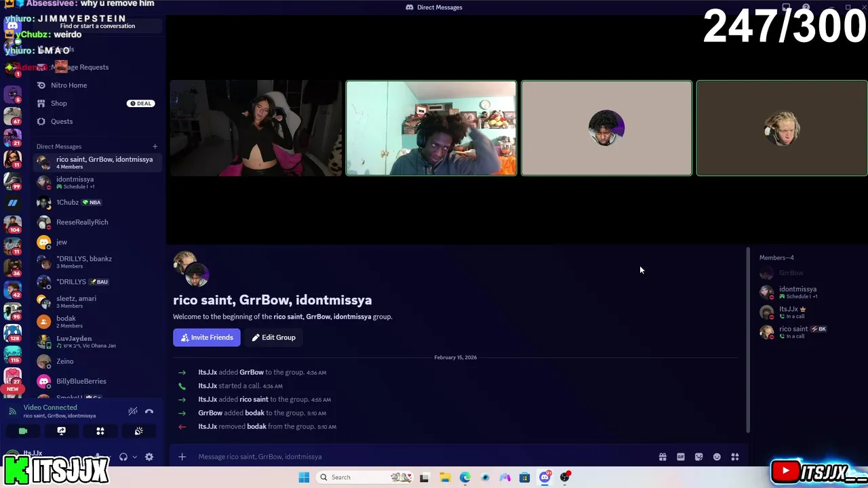Open the sticker picker
Viewport: 868px width, 488px height.
pos(698,457)
